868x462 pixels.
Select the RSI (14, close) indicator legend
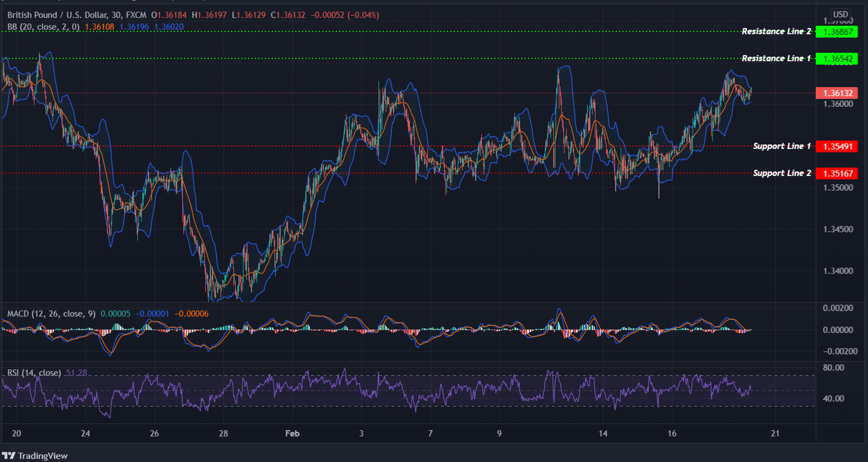[x=33, y=372]
